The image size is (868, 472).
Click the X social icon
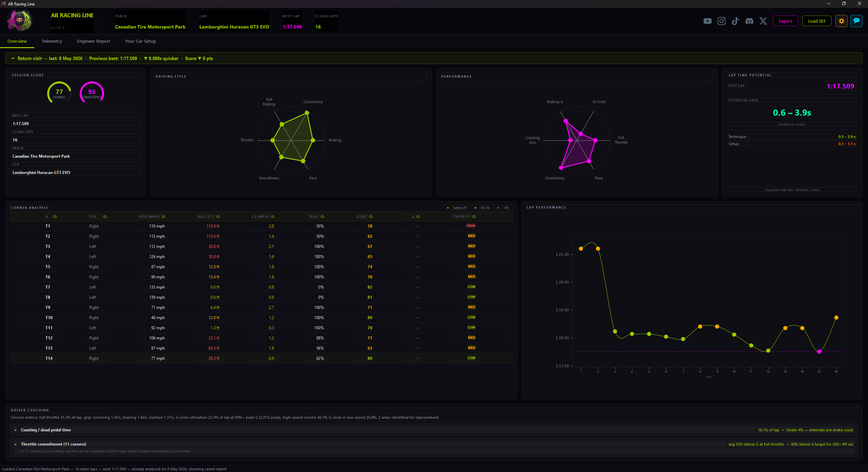coord(763,21)
